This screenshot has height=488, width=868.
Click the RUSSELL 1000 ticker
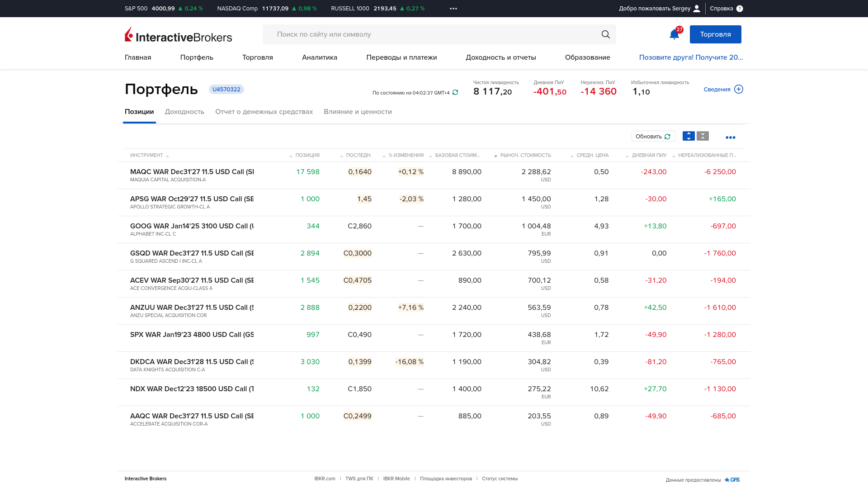[377, 9]
